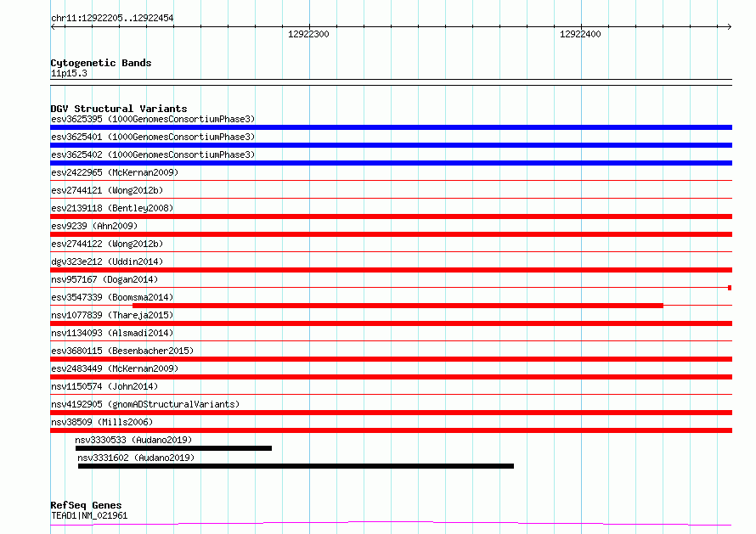The height and width of the screenshot is (534, 756).
Task: Click the 12922300 ruler position label
Action: click(308, 34)
